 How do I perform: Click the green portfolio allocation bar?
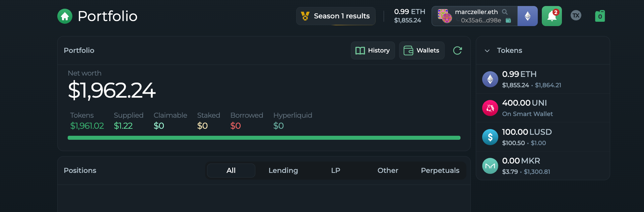point(264,138)
